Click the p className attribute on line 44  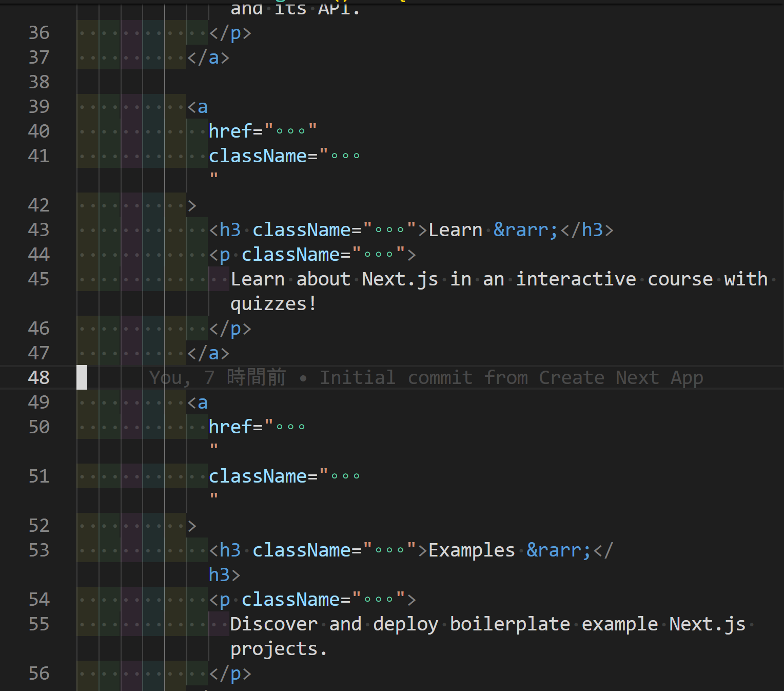(290, 255)
